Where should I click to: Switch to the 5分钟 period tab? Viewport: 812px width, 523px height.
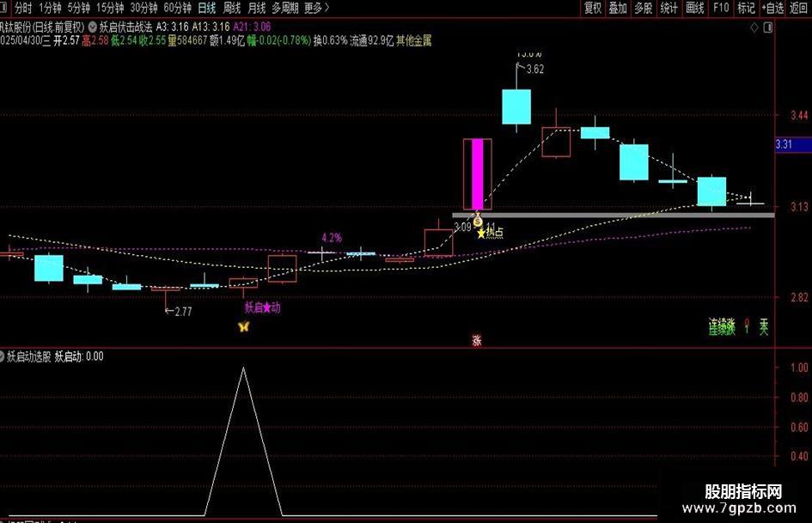79,8
